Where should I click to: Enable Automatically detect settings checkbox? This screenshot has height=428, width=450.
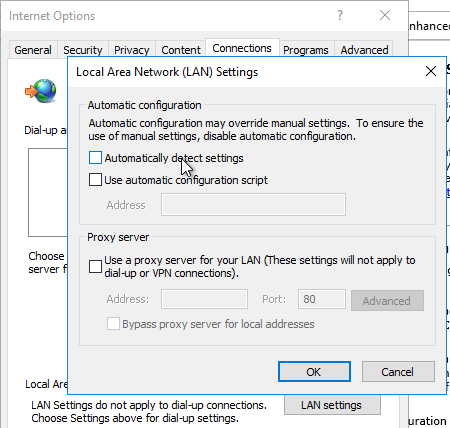95,158
